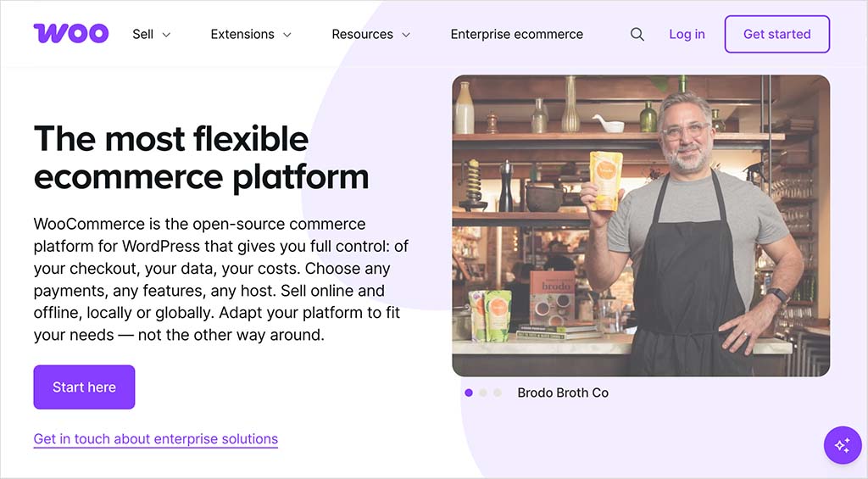
Task: Click the Brodo Broth Co caption
Action: click(x=563, y=393)
